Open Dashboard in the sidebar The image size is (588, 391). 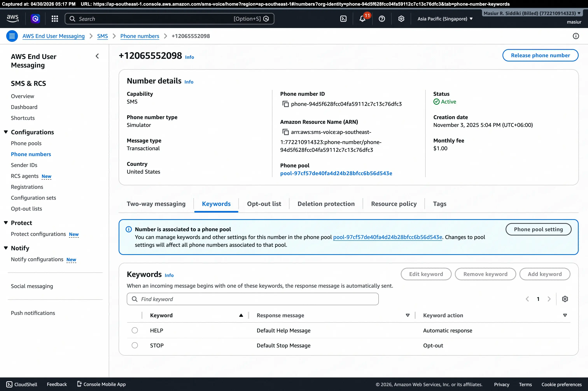point(24,107)
